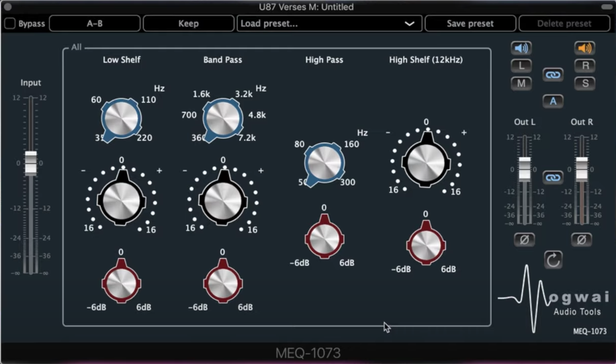Invert phase on Out R
The image size is (616, 364).
(x=582, y=240)
